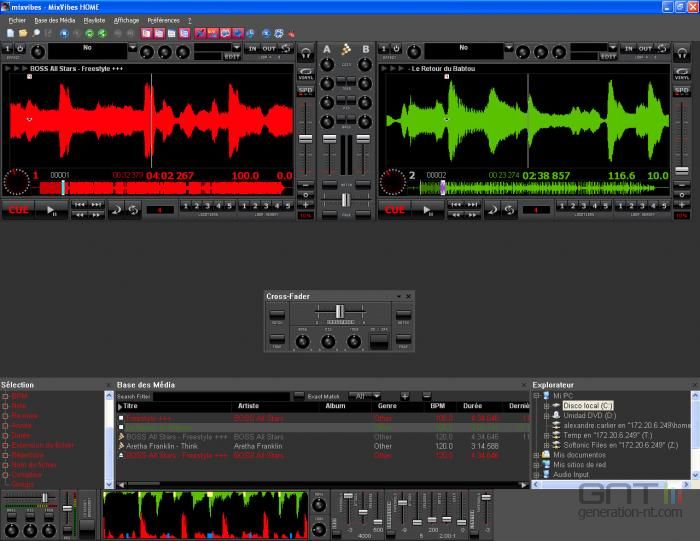Open the Affichage menu
700x541 pixels.
[x=126, y=20]
